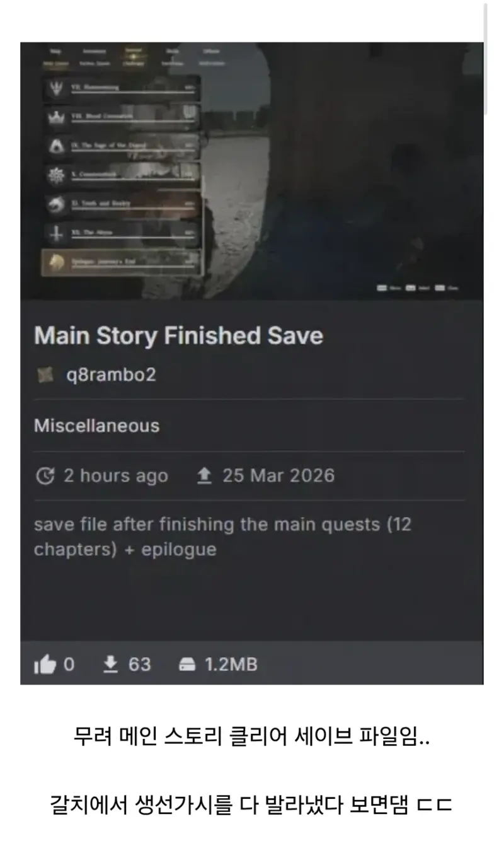The image size is (504, 865).
Task: Click the file size drive icon
Action: pyautogui.click(x=186, y=665)
